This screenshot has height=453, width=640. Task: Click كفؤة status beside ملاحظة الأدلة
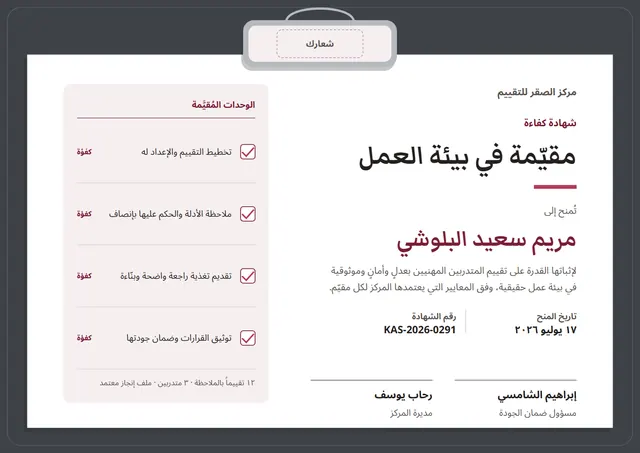(x=84, y=214)
